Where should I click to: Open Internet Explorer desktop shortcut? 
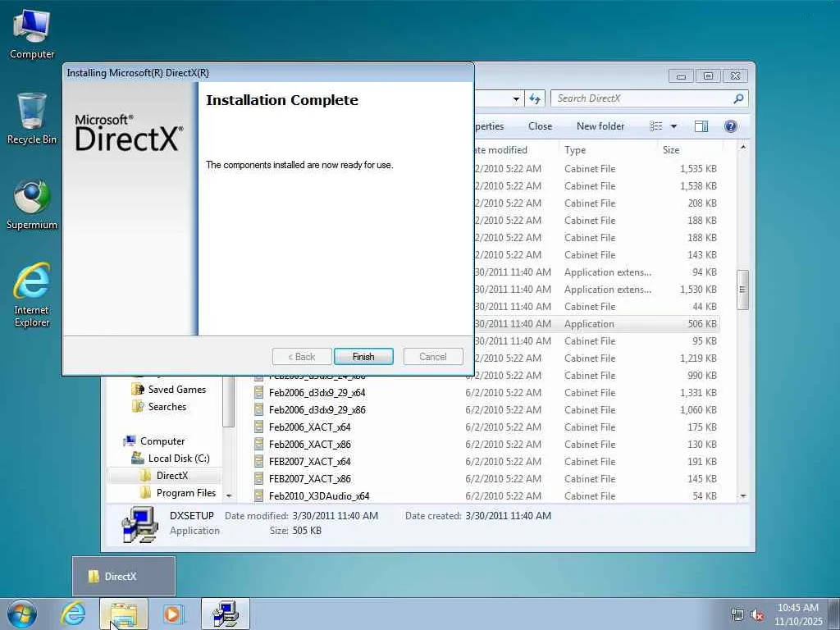(x=32, y=294)
